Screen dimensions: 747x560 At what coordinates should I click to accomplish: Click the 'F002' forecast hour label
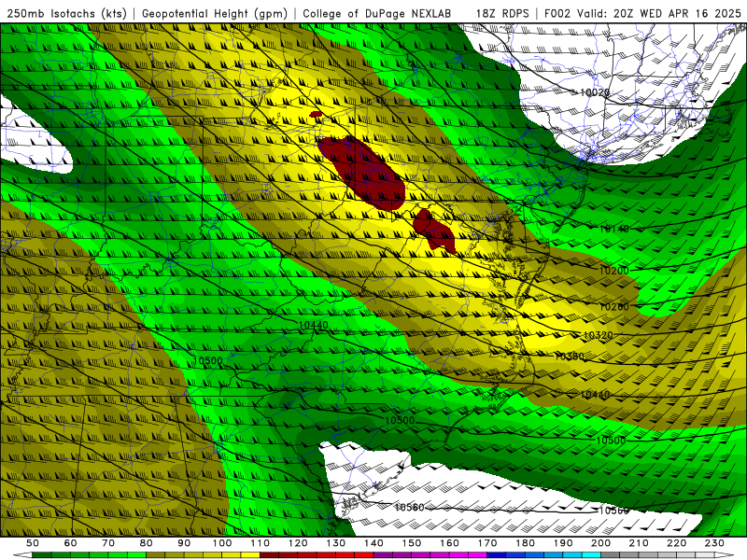pyautogui.click(x=557, y=13)
